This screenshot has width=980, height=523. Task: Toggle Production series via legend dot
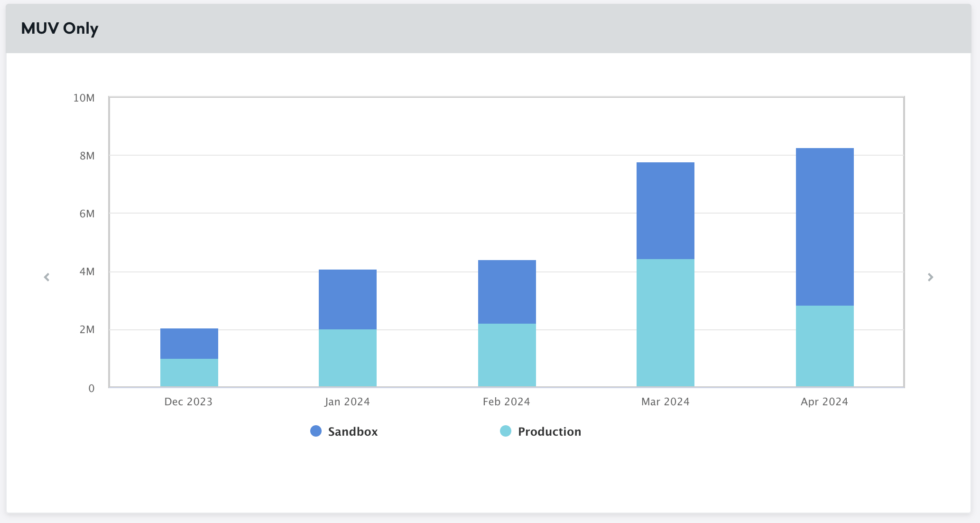click(x=506, y=431)
